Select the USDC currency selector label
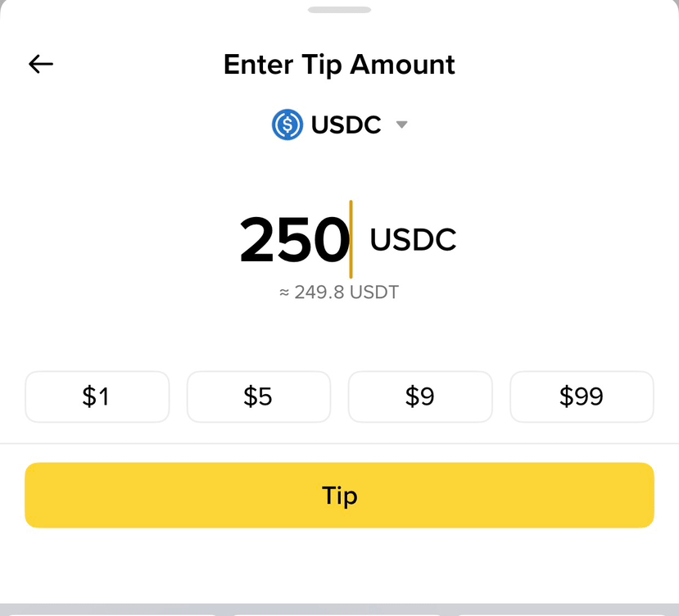Image resolution: width=679 pixels, height=616 pixels. [x=346, y=125]
